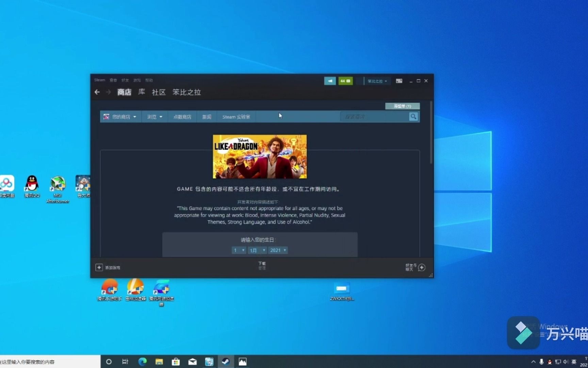The height and width of the screenshot is (368, 588).
Task: Open the birthday day dropdown
Action: [239, 250]
